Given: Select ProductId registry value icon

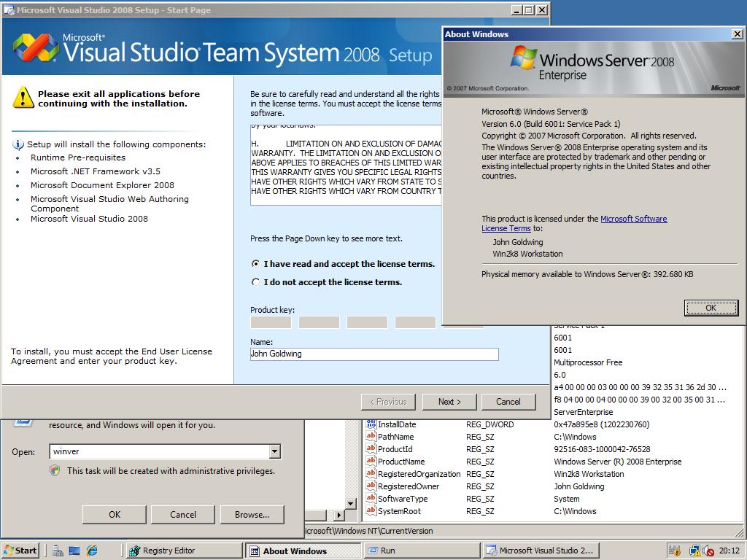Looking at the screenshot, I should pyautogui.click(x=371, y=448).
